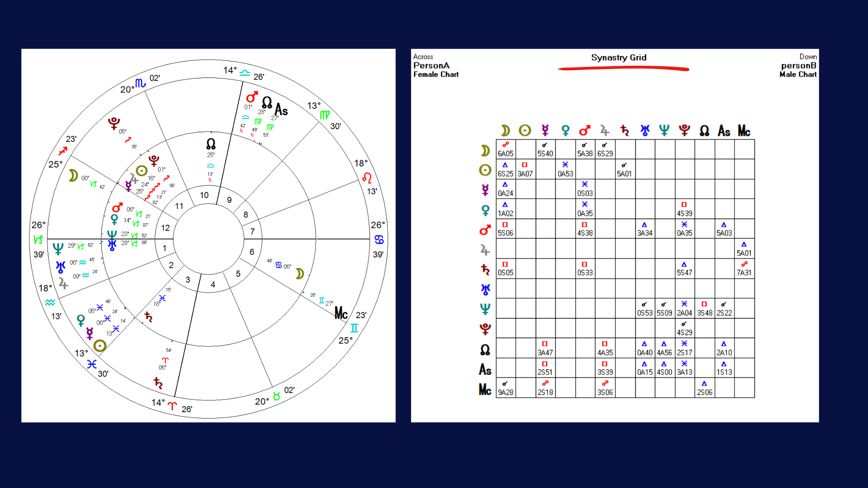The height and width of the screenshot is (488, 868).
Task: Select grid cell "5S47"
Action: point(684,269)
